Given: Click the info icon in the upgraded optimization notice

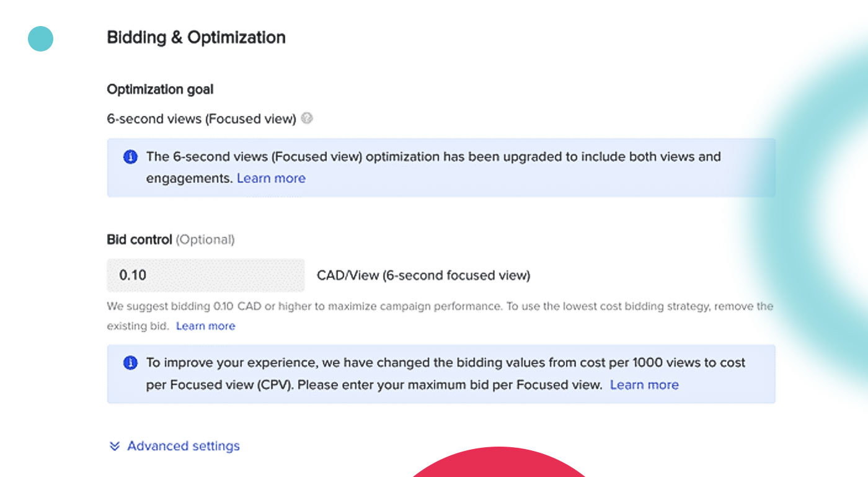Looking at the screenshot, I should point(130,157).
